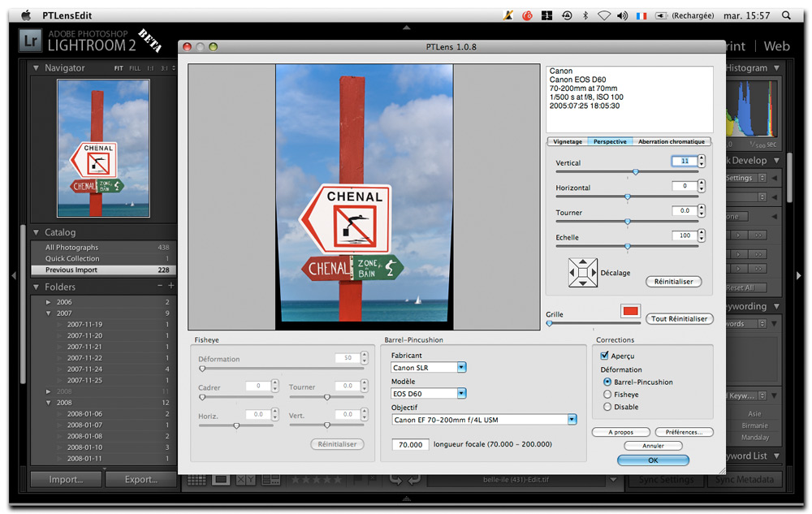812x514 pixels.
Task: Click the focal length input field
Action: point(410,445)
